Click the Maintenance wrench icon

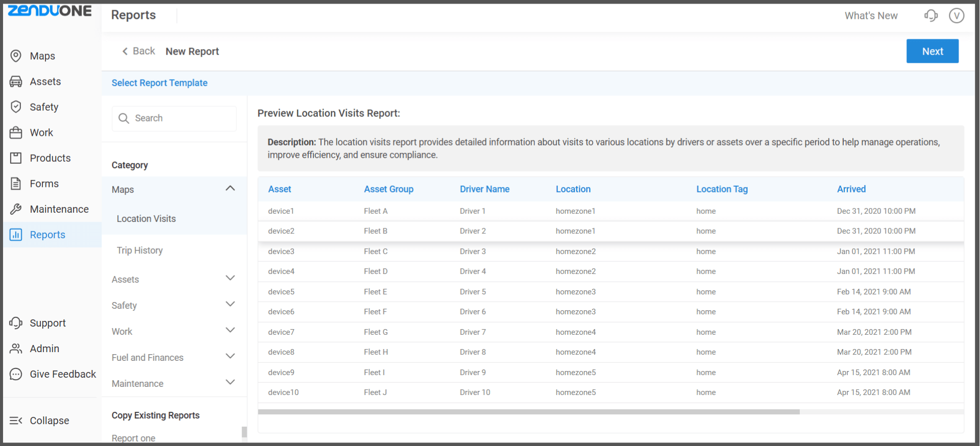(x=16, y=209)
